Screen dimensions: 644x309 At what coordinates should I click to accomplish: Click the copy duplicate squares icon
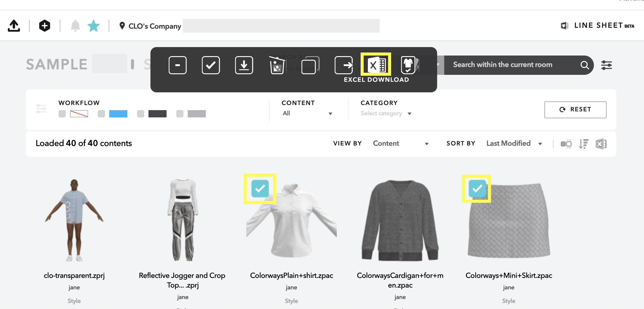coord(310,65)
